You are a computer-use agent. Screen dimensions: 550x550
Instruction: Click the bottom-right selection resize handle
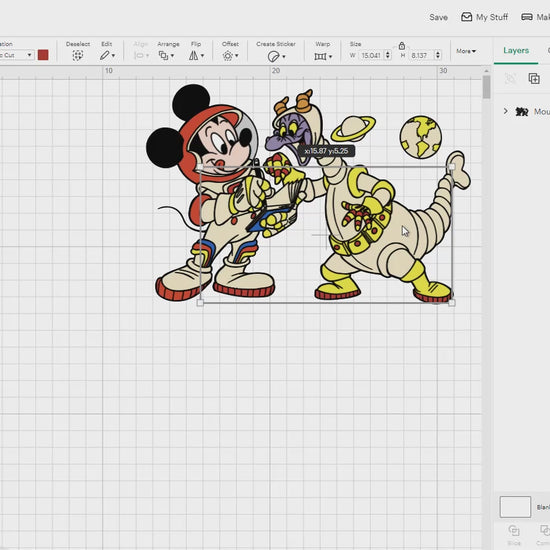coord(452,303)
